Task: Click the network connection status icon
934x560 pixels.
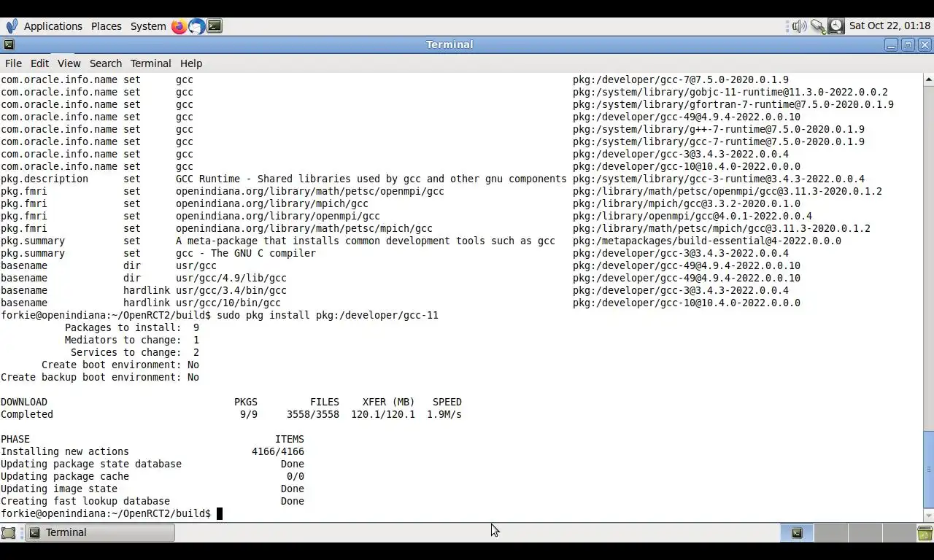Action: point(818,26)
